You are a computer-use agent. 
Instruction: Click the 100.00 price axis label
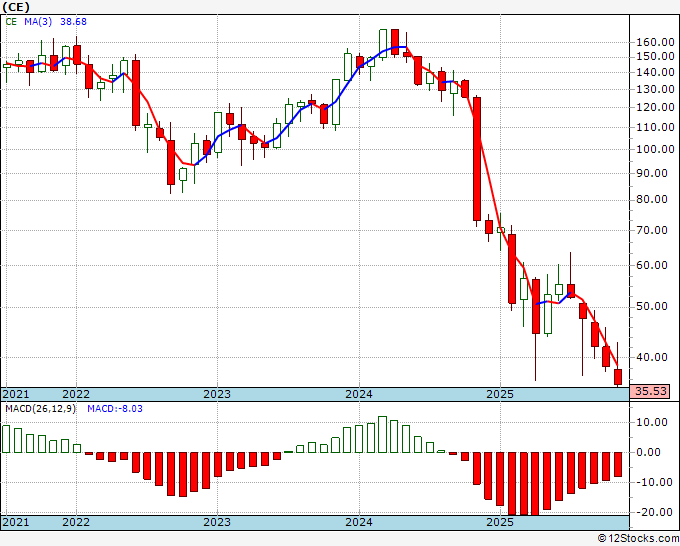point(655,149)
